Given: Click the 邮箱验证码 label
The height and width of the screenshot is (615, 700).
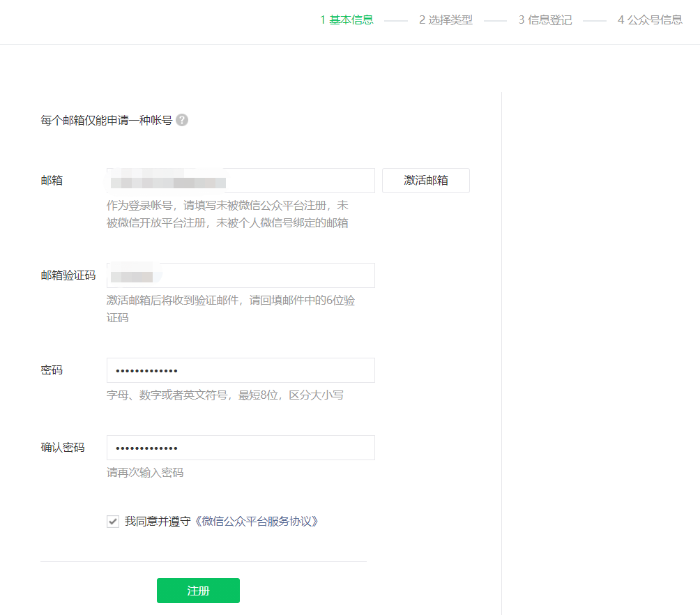Looking at the screenshot, I should point(68,275).
